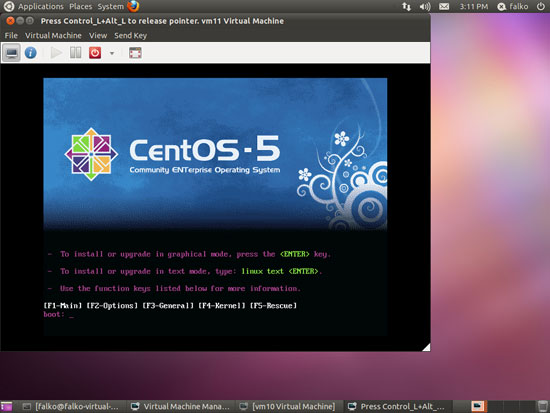Open the View menu
The height and width of the screenshot is (413, 550).
pyautogui.click(x=98, y=35)
